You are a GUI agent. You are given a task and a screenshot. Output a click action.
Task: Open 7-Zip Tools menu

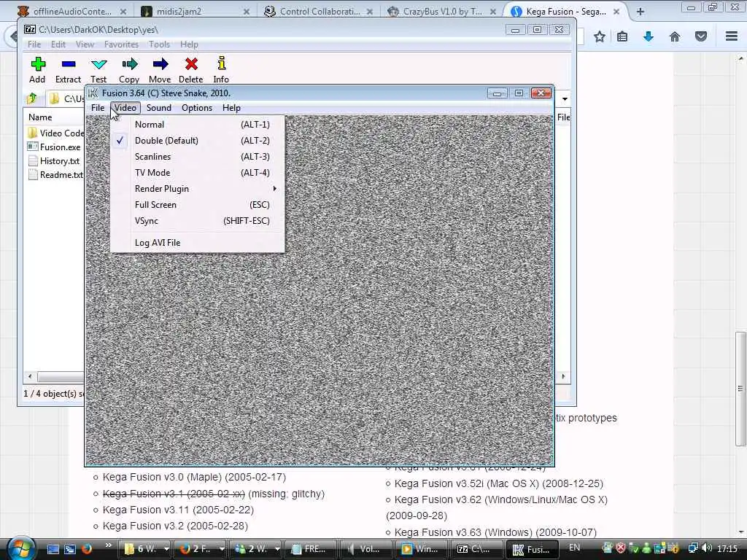(x=159, y=44)
